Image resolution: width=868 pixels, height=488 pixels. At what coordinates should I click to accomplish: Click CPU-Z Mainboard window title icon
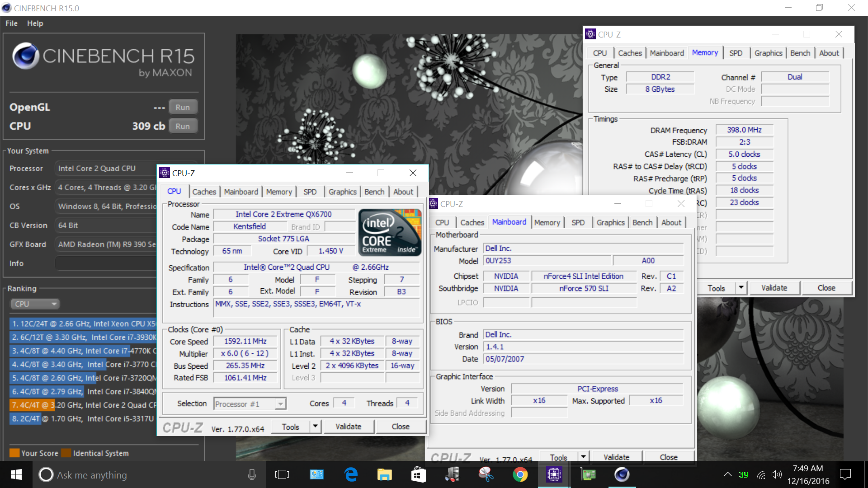click(434, 203)
